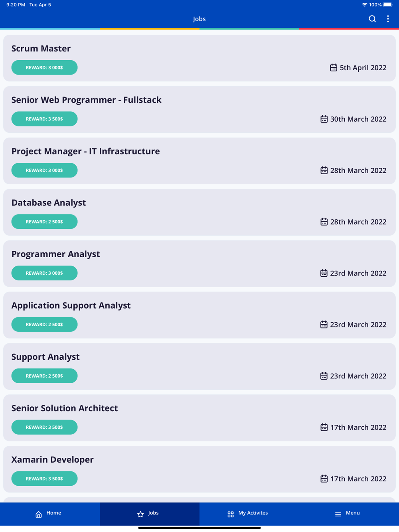The height and width of the screenshot is (532, 399).
Task: Click calendar icon on Xamarin Developer row
Action: point(324,479)
